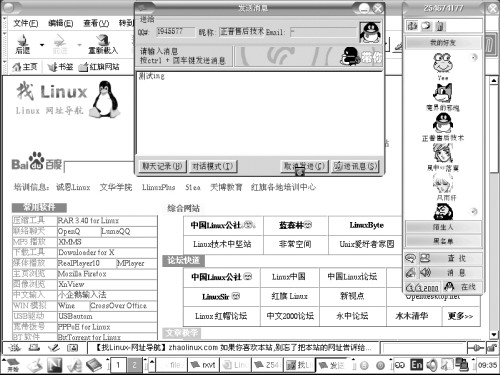Open the Mozilla Firefox link in the software table
Viewport: 500px width, 375px height.
82,274
